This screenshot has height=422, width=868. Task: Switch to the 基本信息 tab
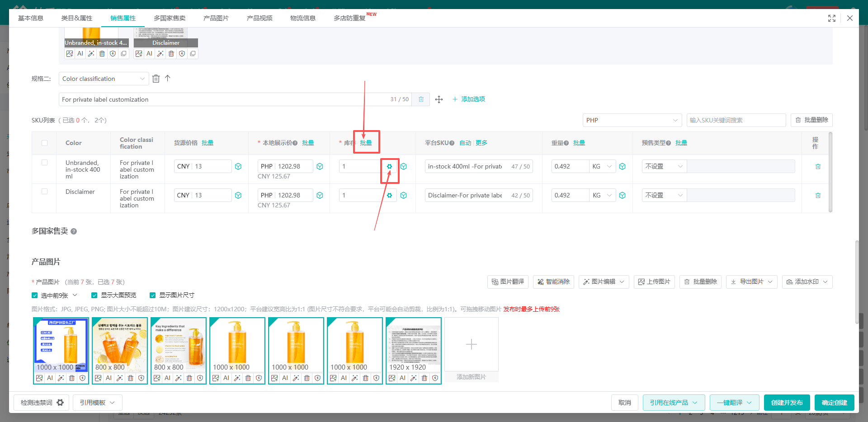pyautogui.click(x=31, y=18)
